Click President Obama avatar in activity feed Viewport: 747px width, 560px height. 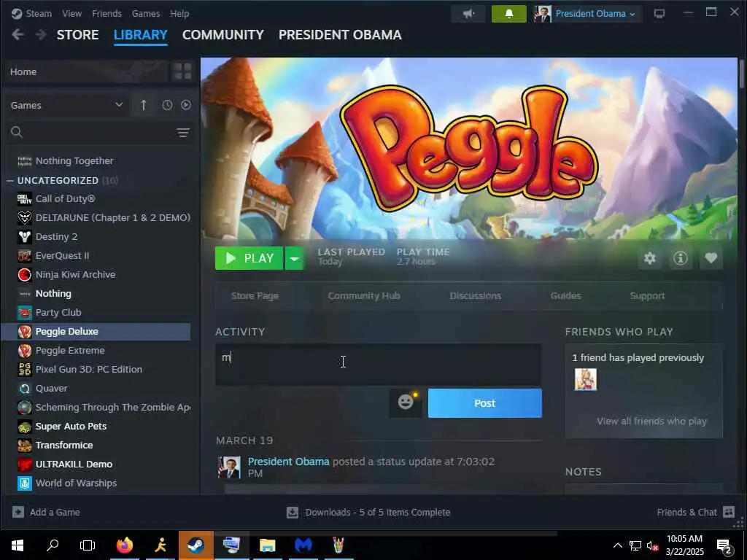coord(229,467)
